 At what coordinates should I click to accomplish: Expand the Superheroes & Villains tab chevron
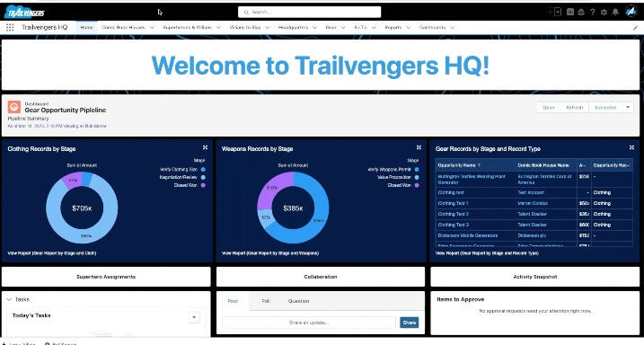click(x=218, y=28)
